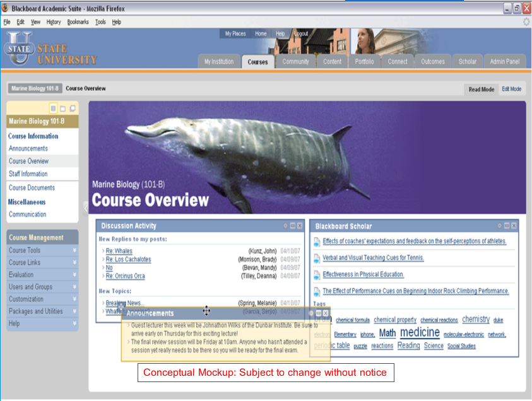Switch course menu to folder view icon
The height and width of the screenshot is (401, 532).
tap(62, 108)
